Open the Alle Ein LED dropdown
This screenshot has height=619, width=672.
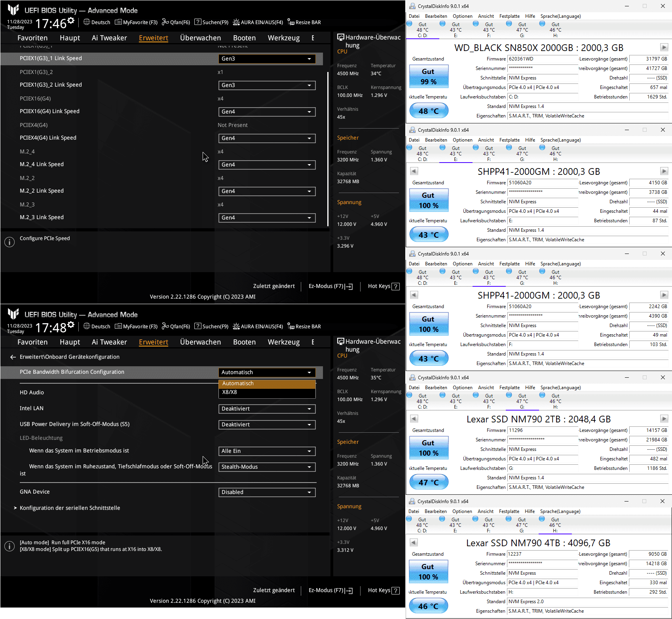click(267, 451)
